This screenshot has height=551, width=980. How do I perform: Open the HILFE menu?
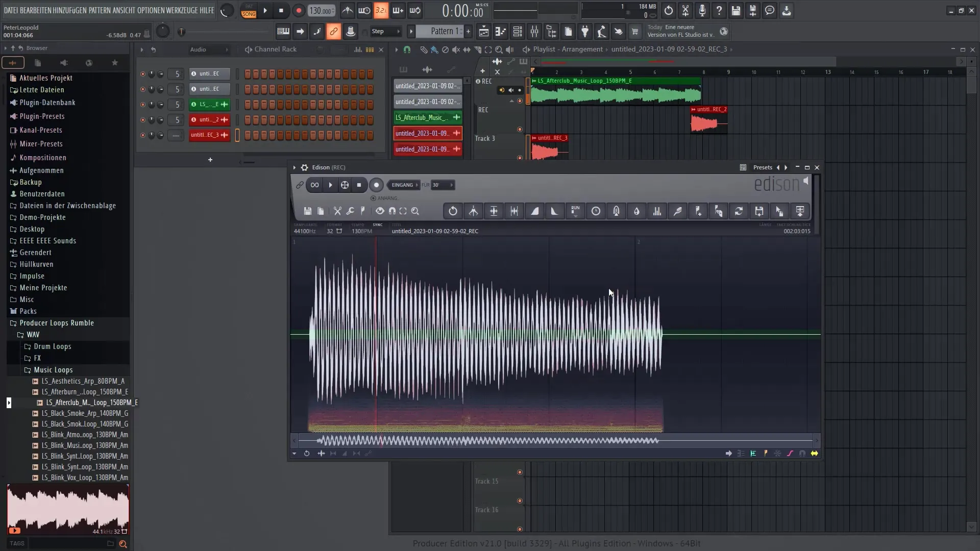click(x=207, y=10)
